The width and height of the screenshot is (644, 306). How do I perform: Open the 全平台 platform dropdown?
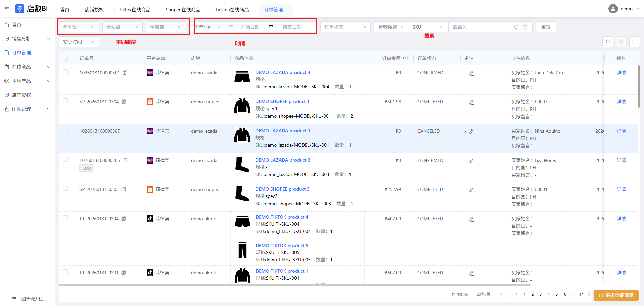click(x=78, y=27)
